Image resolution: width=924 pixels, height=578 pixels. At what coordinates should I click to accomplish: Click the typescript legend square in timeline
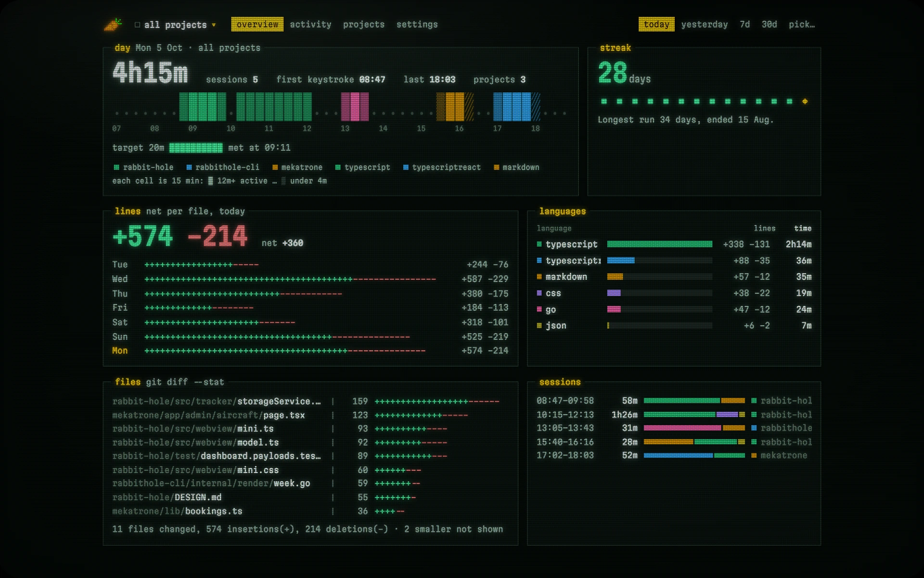tap(338, 167)
